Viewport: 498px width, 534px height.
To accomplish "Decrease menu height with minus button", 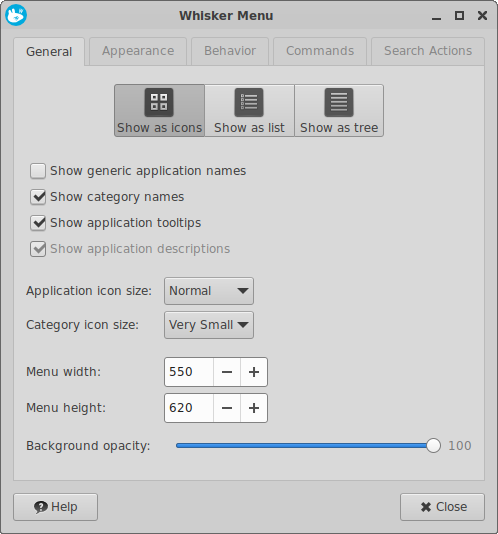I will tap(227, 408).
